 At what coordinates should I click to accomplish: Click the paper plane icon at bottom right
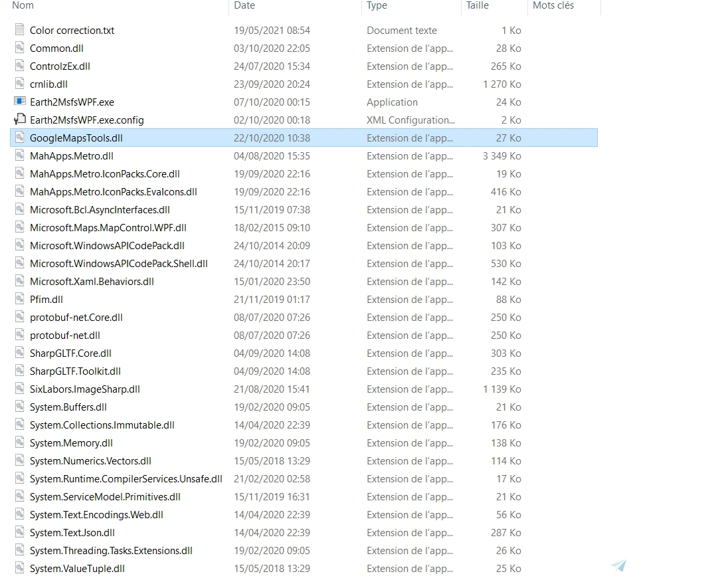[618, 565]
